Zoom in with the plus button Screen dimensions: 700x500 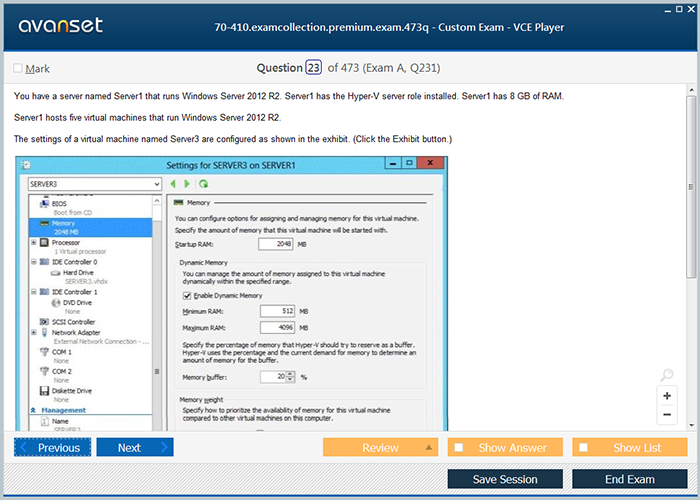click(667, 396)
